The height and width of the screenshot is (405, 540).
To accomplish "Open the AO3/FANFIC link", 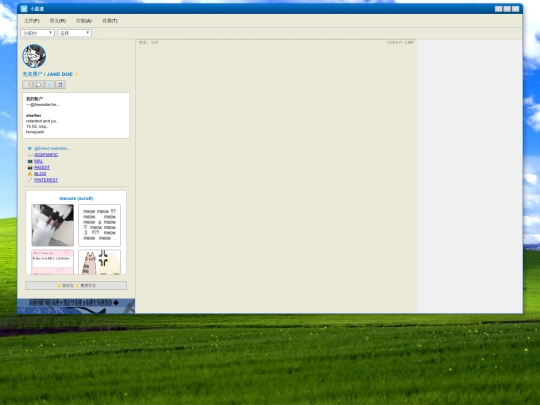I will [46, 155].
